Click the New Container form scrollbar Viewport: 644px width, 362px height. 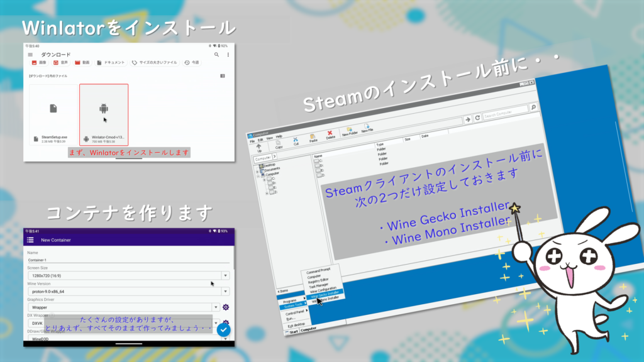coord(234,258)
